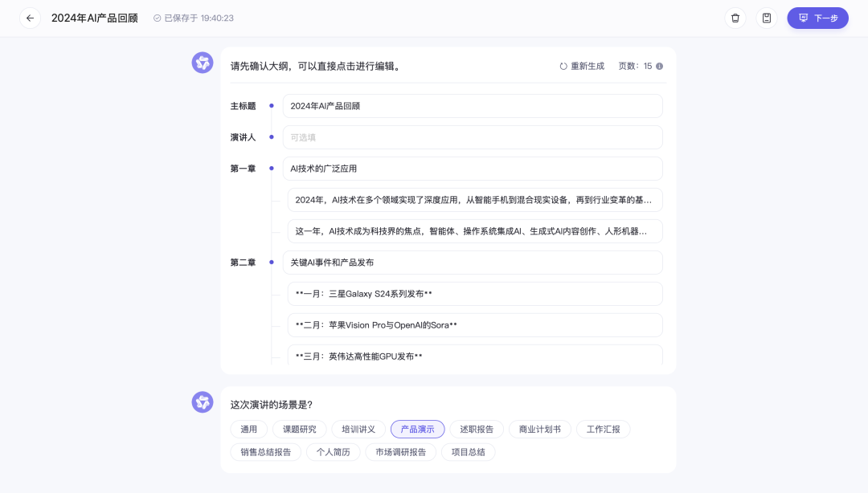Click the refresh icon beside 重新生成
This screenshot has height=493, width=868.
click(x=563, y=67)
